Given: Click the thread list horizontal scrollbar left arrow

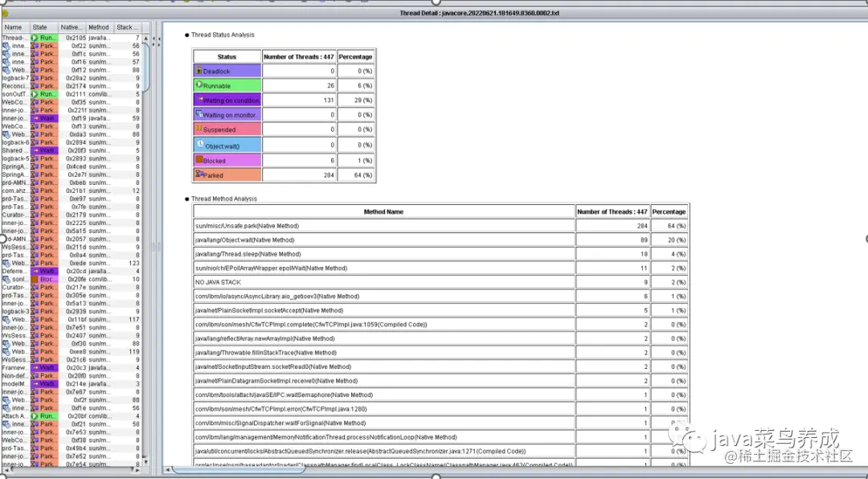Looking at the screenshot, I should click(x=5, y=469).
